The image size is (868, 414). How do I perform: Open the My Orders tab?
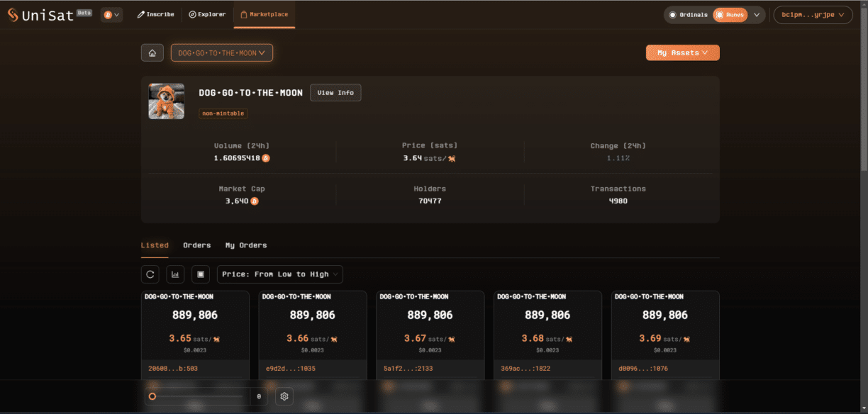click(245, 245)
